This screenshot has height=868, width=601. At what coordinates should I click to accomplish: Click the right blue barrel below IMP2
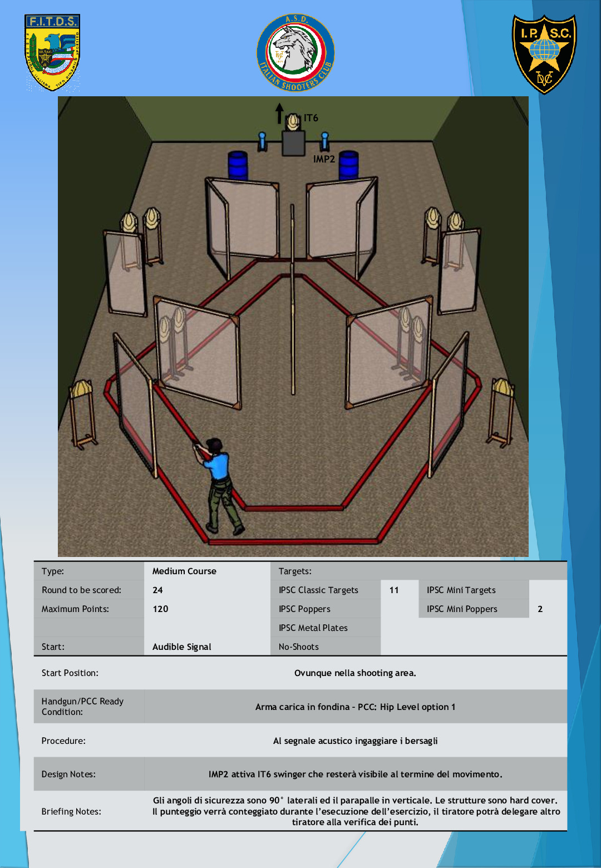coord(349,165)
